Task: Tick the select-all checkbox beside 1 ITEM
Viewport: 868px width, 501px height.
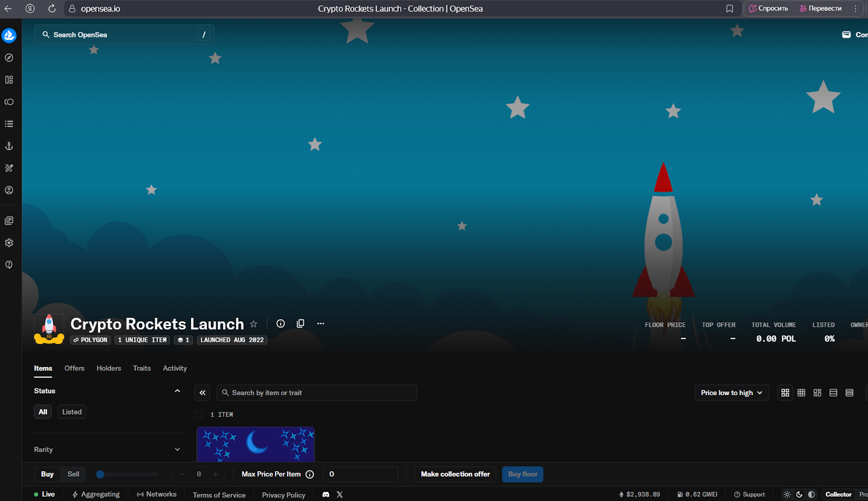Action: [199, 415]
